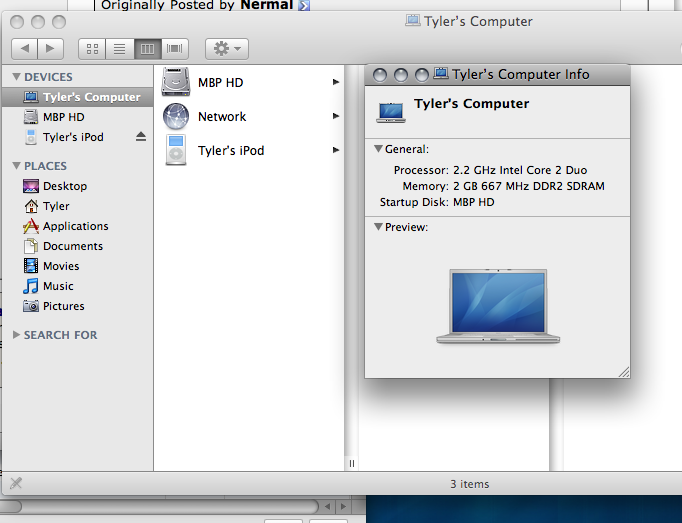Go forward with the Finder forward arrow
This screenshot has height=523, width=682.
(x=50, y=49)
